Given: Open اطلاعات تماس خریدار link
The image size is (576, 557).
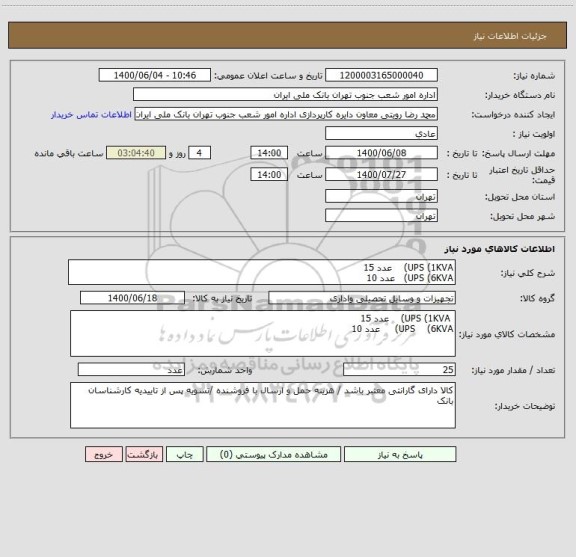Looking at the screenshot, I should pyautogui.click(x=91, y=115).
